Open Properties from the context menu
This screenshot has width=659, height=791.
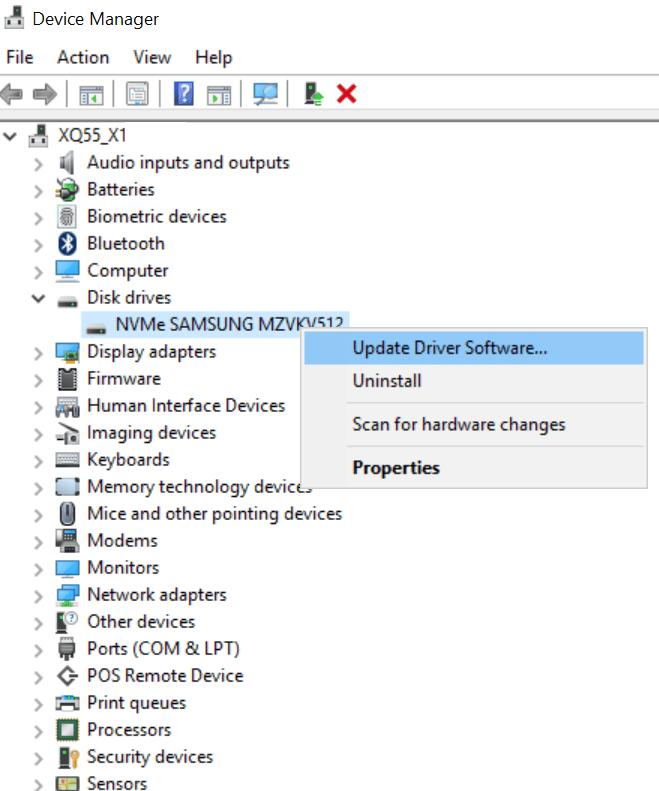point(396,467)
